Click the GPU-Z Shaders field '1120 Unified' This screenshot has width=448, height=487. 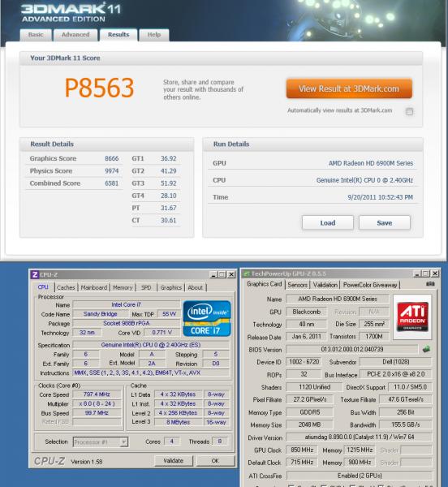point(314,387)
